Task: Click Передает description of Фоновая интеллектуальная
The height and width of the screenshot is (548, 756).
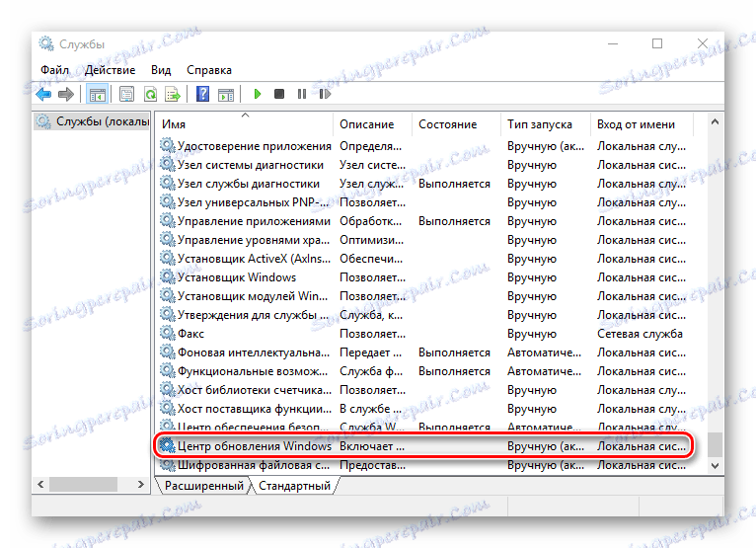Action: coord(370,352)
